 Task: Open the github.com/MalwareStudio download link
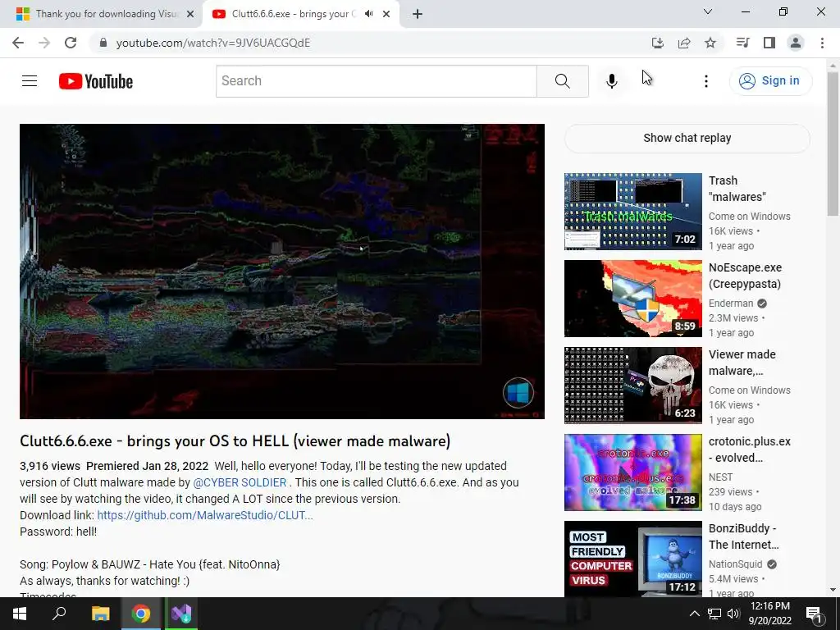click(204, 515)
